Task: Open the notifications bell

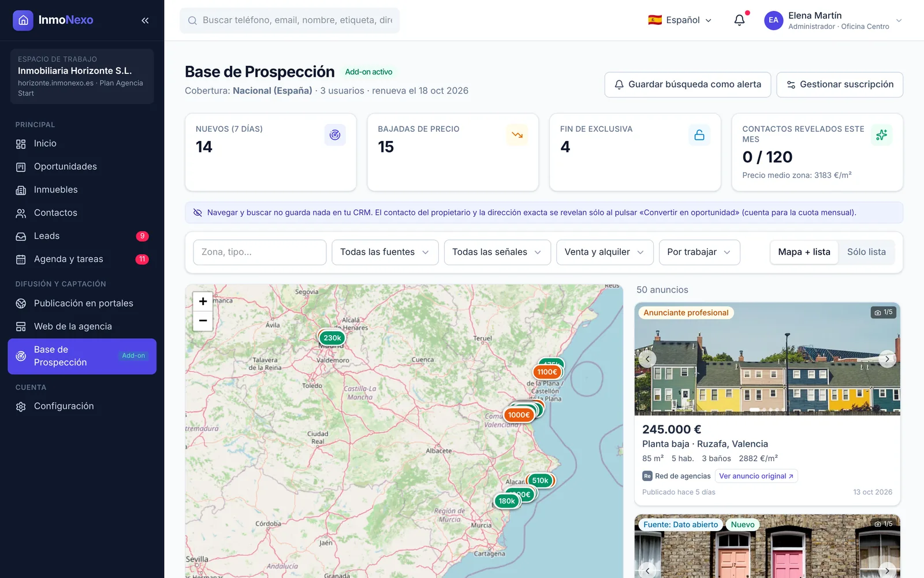Action: click(739, 20)
